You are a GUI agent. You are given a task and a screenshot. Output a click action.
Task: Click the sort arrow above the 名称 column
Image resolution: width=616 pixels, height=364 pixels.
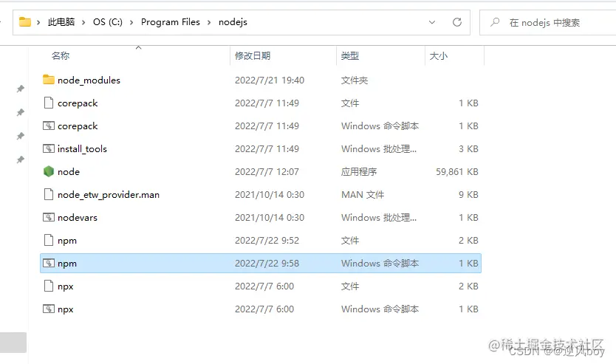138,47
